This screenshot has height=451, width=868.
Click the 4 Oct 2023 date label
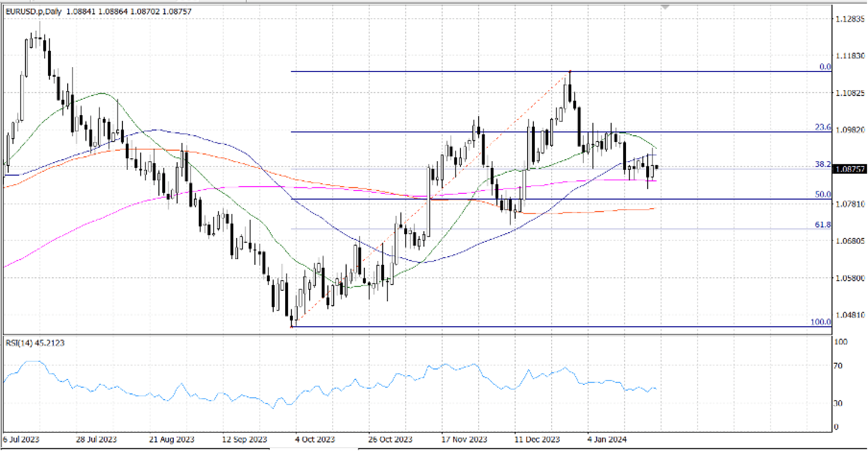(x=315, y=440)
